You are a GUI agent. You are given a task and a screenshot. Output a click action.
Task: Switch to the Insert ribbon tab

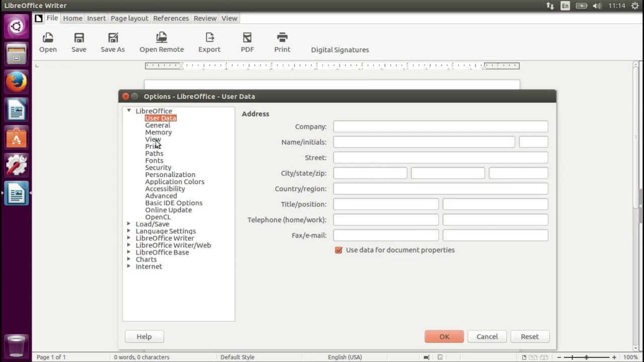[x=96, y=18]
